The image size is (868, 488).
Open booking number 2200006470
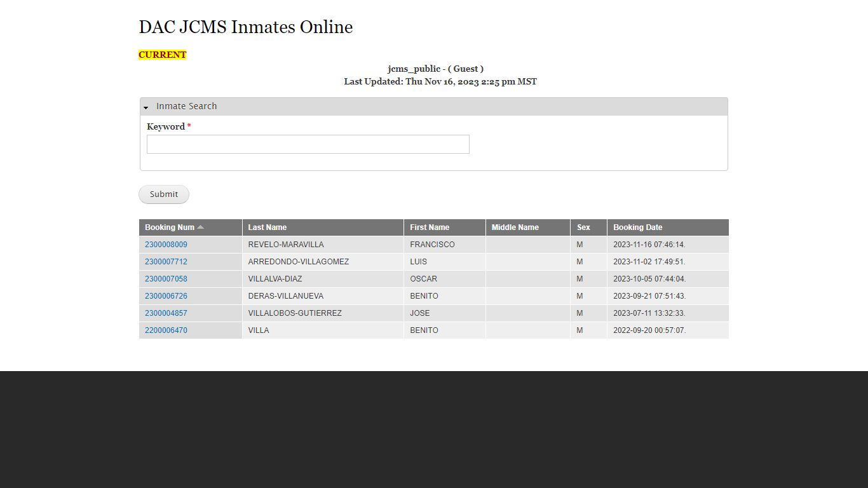click(166, 330)
